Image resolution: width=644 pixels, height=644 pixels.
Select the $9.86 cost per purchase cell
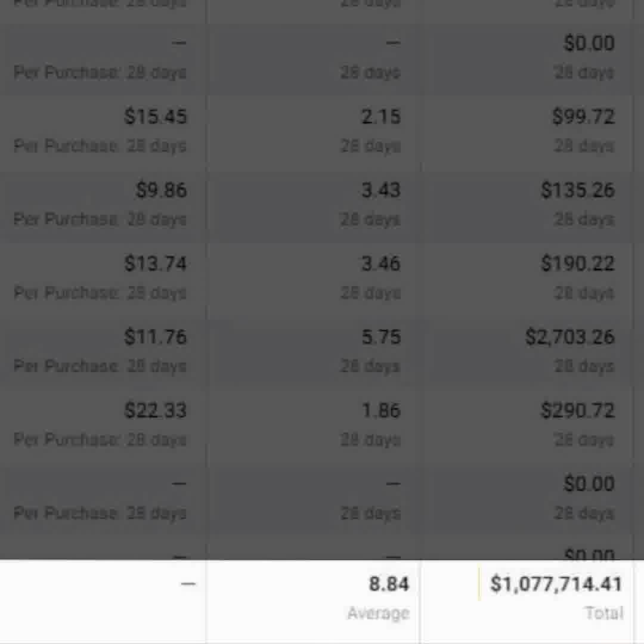pos(162,190)
